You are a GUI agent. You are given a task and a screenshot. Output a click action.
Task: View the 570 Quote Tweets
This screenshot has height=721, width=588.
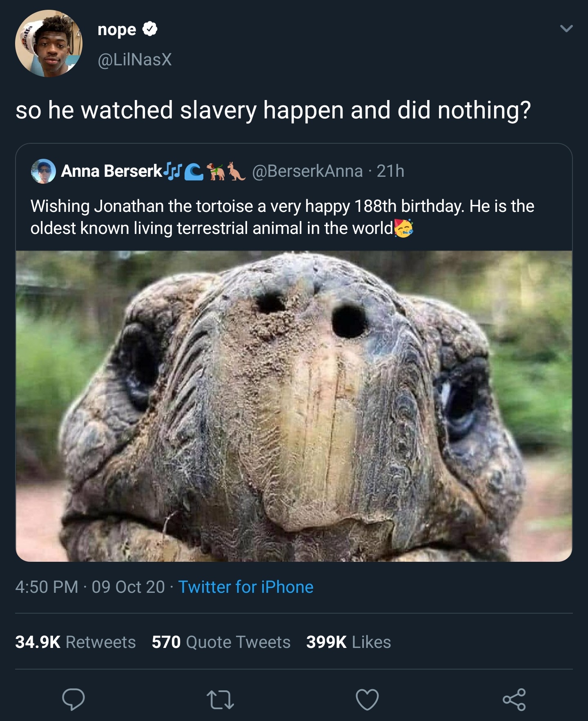click(221, 642)
